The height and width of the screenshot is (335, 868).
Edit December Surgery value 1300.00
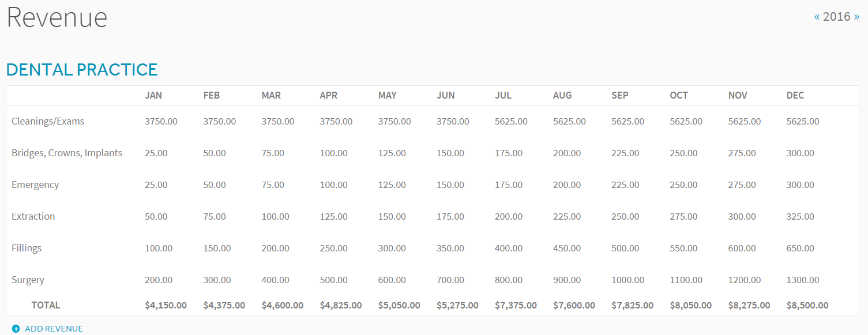tap(803, 280)
